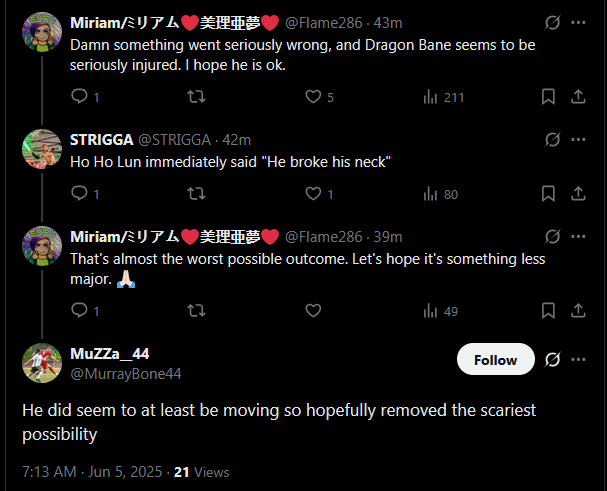View analytics showing 211 views
Image resolution: width=607 pixels, height=491 pixels.
pos(431,97)
